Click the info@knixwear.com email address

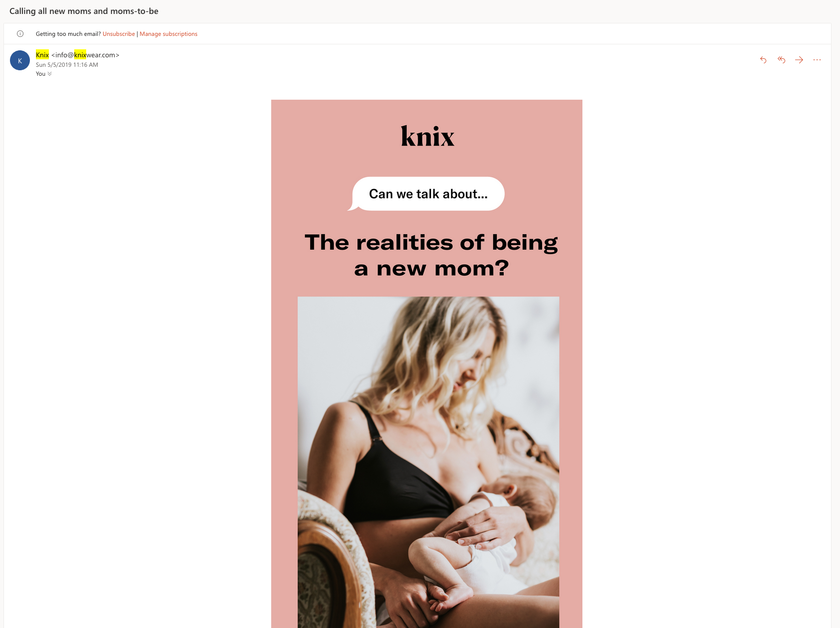[x=85, y=55]
